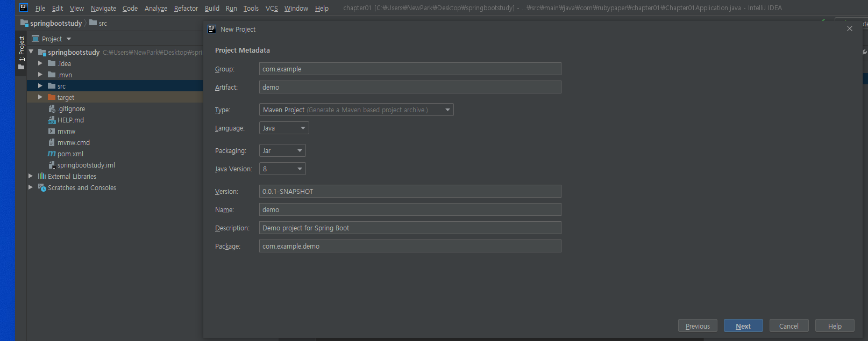Expand External Libraries node

pyautogui.click(x=31, y=176)
